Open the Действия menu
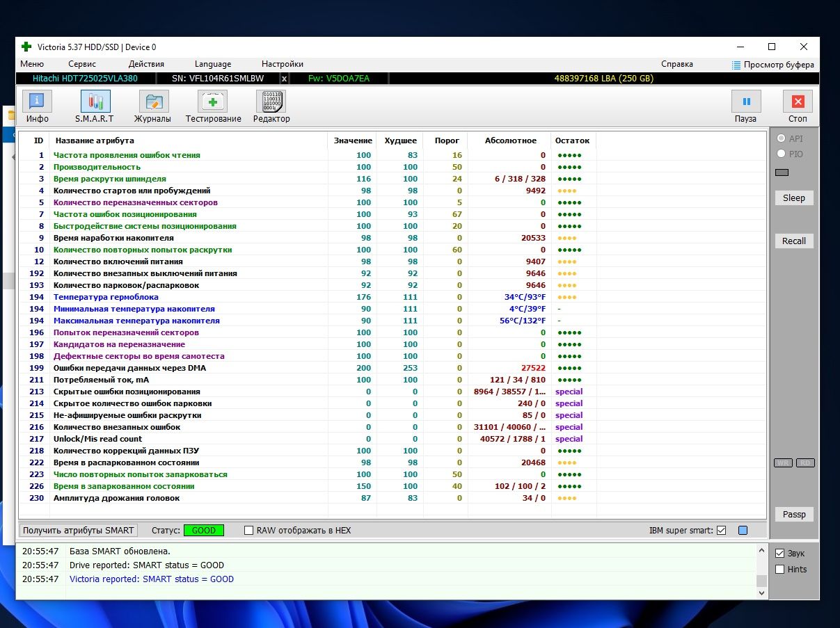The height and width of the screenshot is (628, 840). pyautogui.click(x=146, y=64)
